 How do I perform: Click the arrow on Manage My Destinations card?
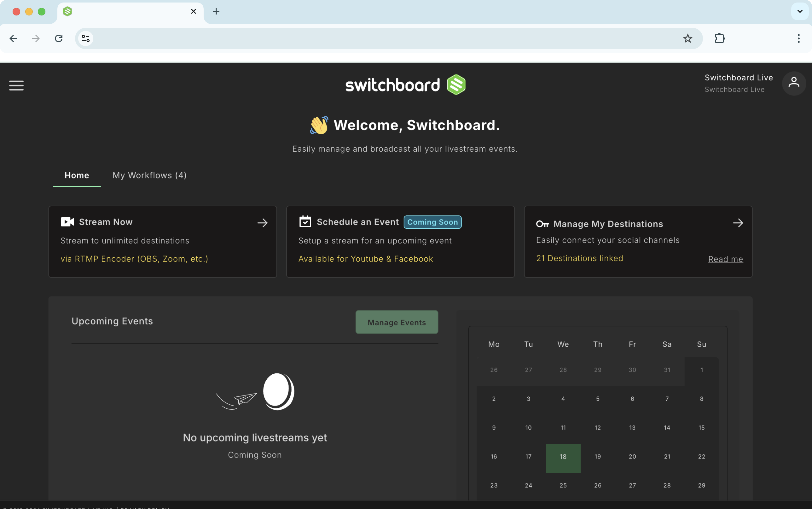pyautogui.click(x=739, y=223)
